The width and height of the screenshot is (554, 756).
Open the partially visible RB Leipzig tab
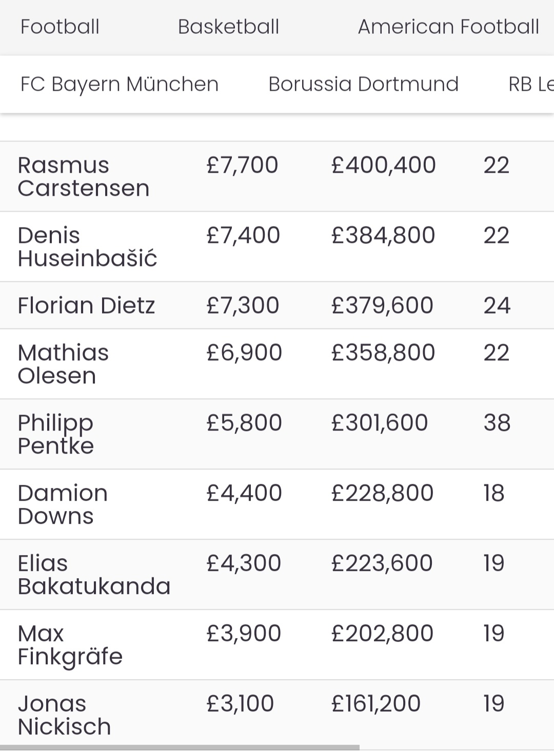531,84
